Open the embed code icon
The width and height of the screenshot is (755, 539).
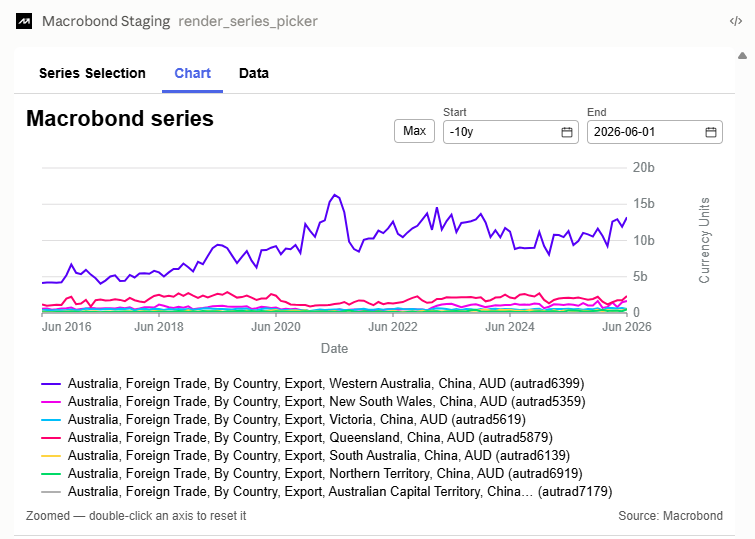(x=735, y=21)
